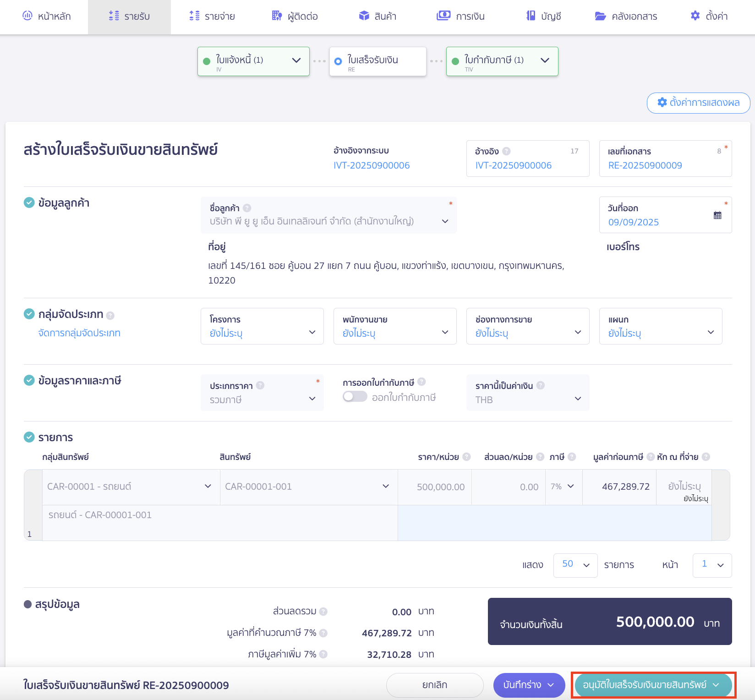Click the 500,000.00 unit price field

click(435, 487)
